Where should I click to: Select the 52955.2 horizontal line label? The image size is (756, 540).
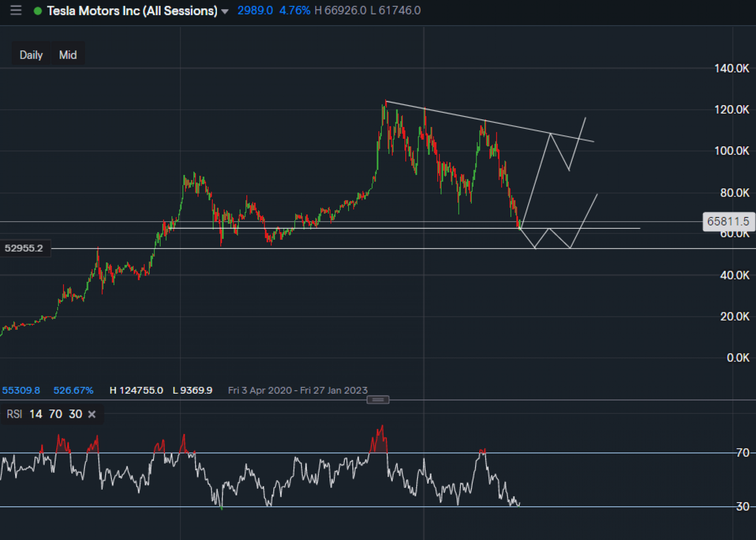pyautogui.click(x=24, y=248)
